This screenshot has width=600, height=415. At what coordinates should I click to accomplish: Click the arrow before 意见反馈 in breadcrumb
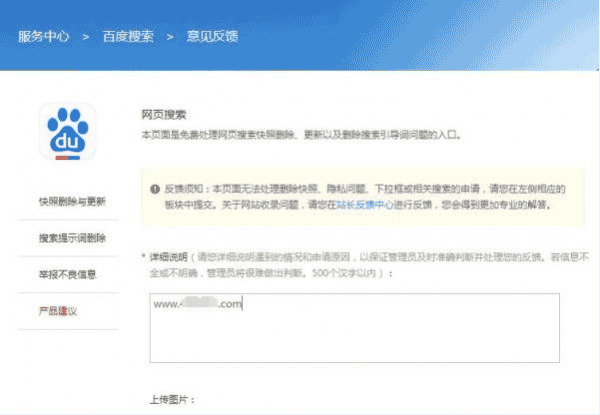coord(170,36)
